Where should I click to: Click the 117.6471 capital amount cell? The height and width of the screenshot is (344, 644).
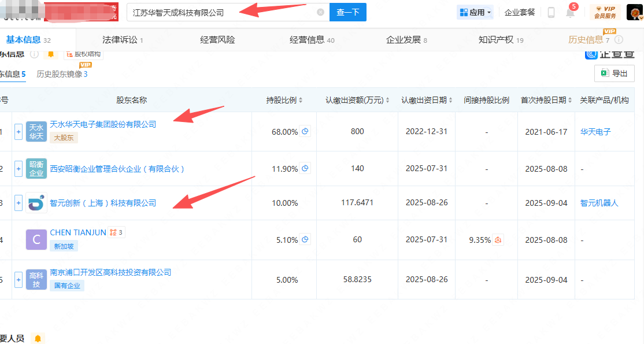[357, 202]
